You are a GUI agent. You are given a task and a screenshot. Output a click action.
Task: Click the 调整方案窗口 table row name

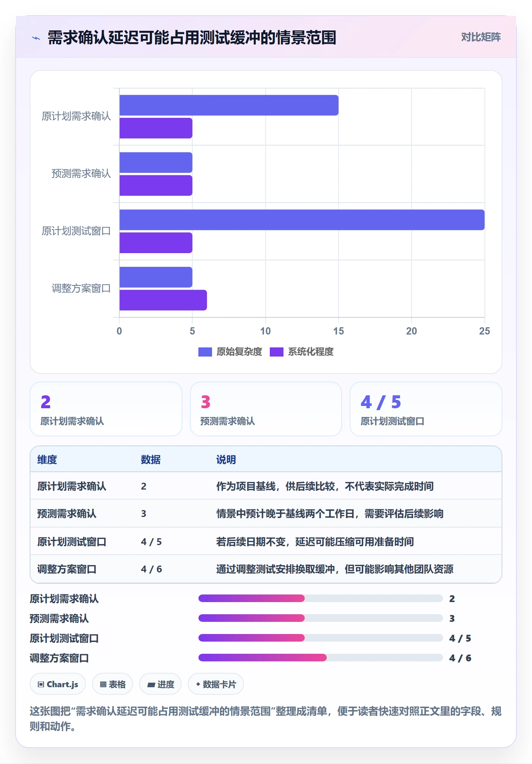pyautogui.click(x=67, y=569)
